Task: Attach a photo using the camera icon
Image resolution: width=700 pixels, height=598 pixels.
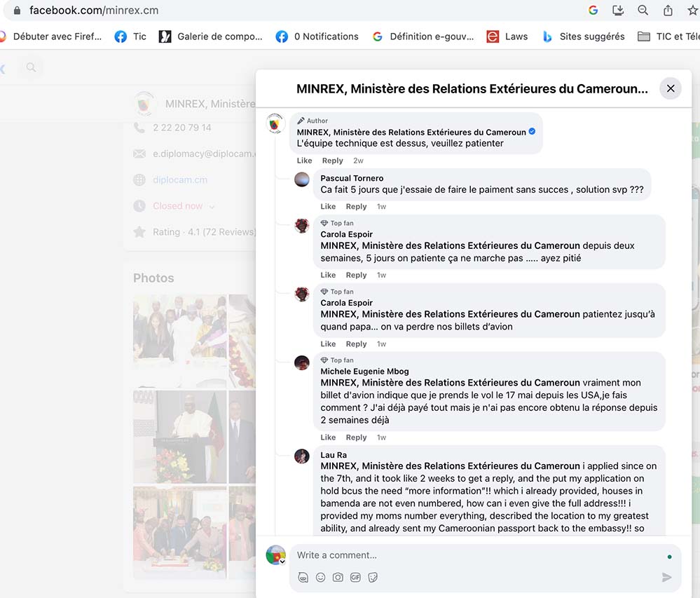Action: (338, 577)
